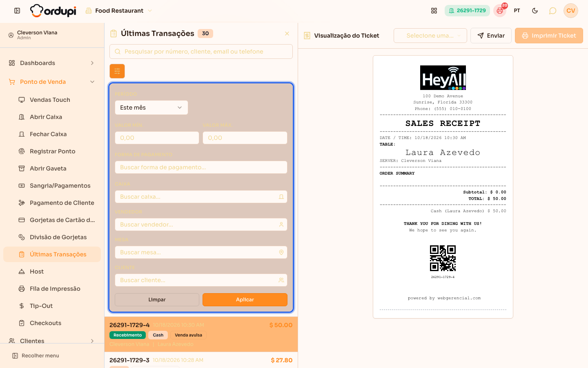588x368 pixels.
Task: Toggle dark mode moon icon
Action: [535, 11]
